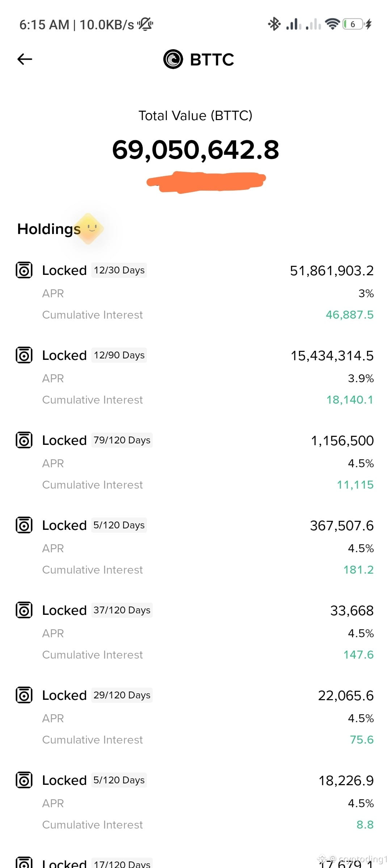Image resolution: width=391 pixels, height=868 pixels.
Task: Open the 12/30 Days badge
Action: 119,270
